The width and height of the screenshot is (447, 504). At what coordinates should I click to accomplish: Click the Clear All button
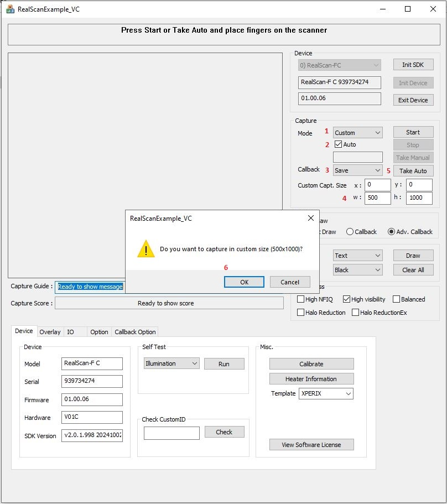tap(413, 269)
